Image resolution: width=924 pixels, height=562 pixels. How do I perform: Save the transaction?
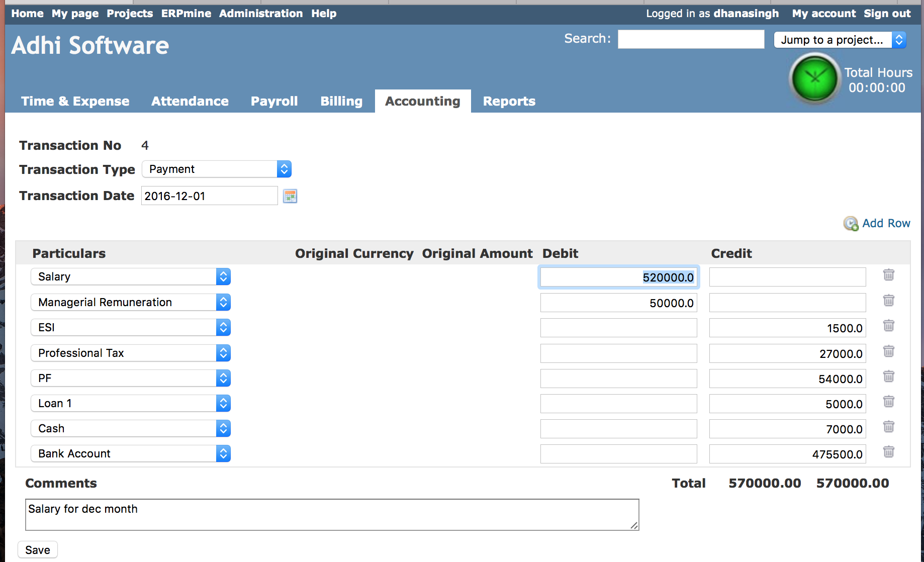38,550
